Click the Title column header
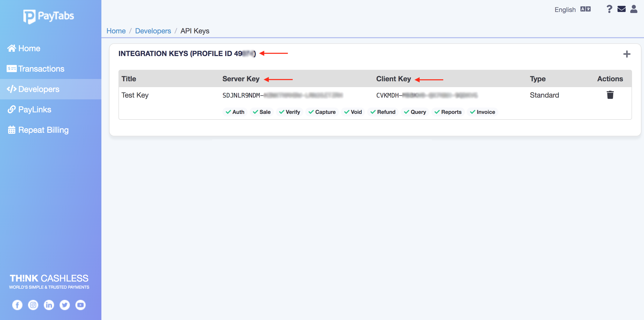Image resolution: width=644 pixels, height=320 pixels. point(129,79)
